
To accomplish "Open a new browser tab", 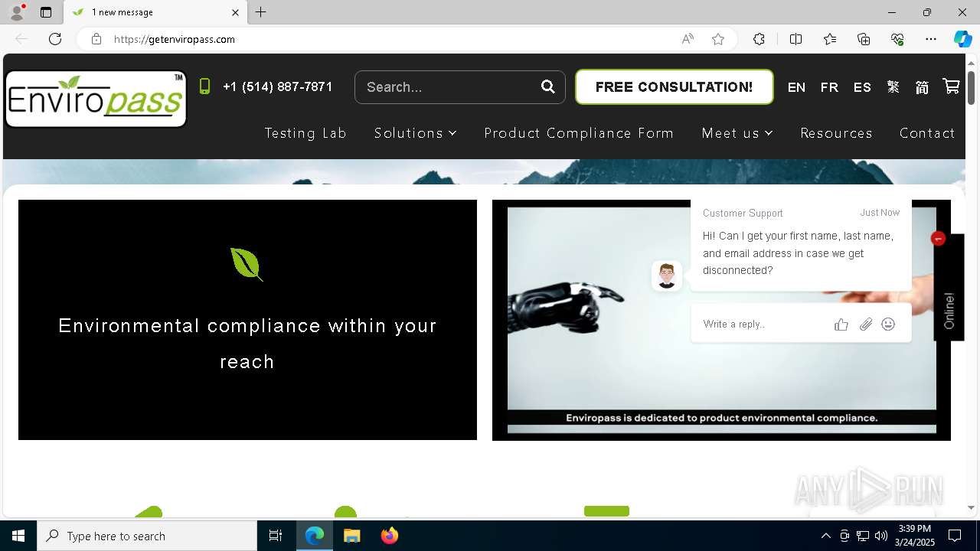I will (x=261, y=12).
